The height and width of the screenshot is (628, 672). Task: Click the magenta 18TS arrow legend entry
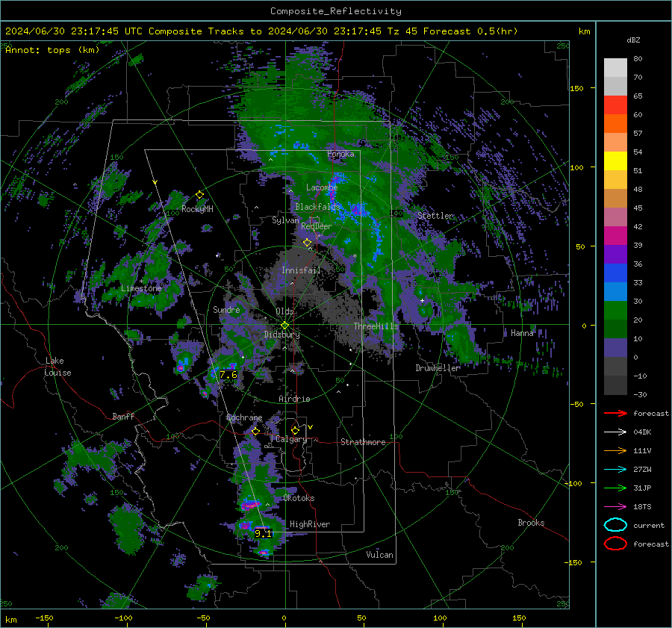tap(615, 507)
